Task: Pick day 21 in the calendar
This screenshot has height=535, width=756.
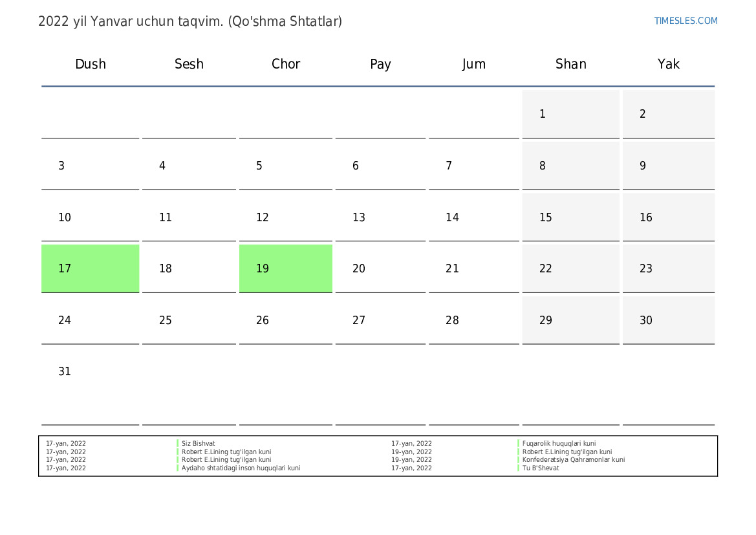Action: (474, 268)
